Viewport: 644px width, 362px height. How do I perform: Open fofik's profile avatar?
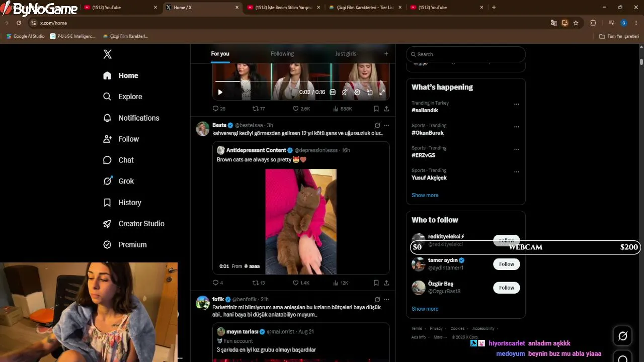tap(203, 303)
